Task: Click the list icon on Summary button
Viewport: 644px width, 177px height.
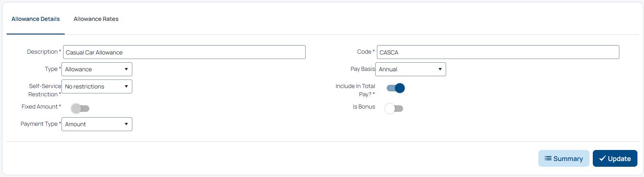Action: coord(548,159)
